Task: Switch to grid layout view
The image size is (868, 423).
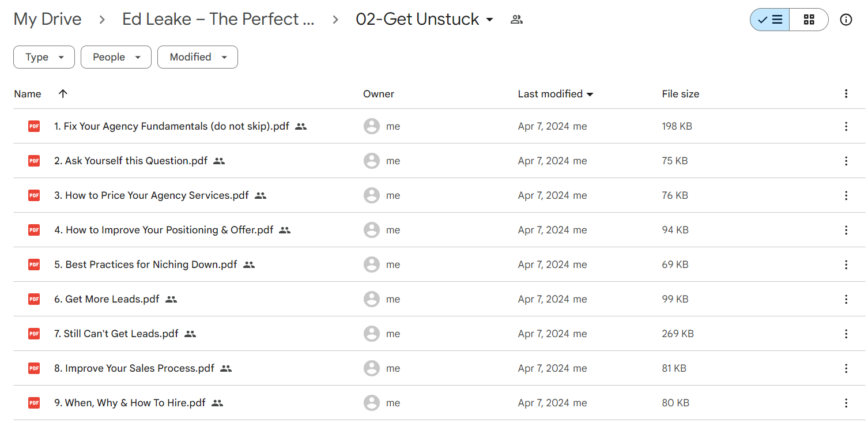Action: pos(809,20)
